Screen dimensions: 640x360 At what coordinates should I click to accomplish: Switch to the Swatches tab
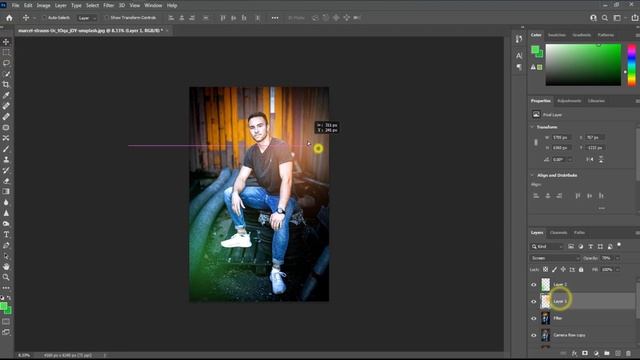557,35
